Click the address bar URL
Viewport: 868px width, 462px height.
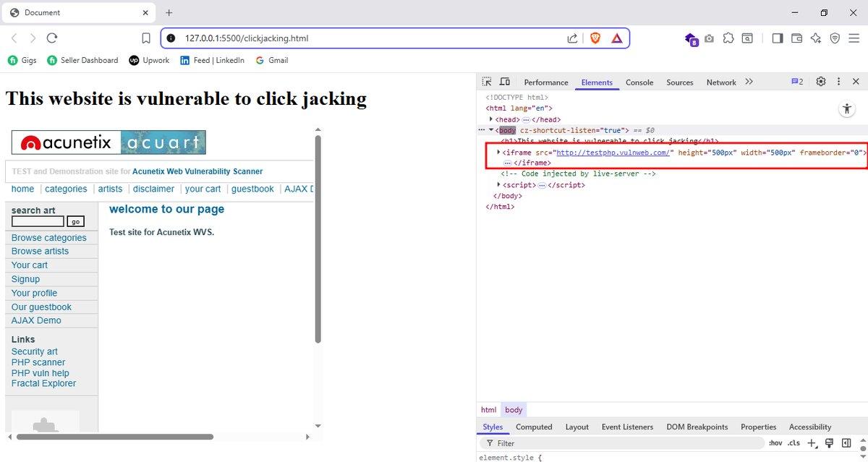pyautogui.click(x=247, y=38)
